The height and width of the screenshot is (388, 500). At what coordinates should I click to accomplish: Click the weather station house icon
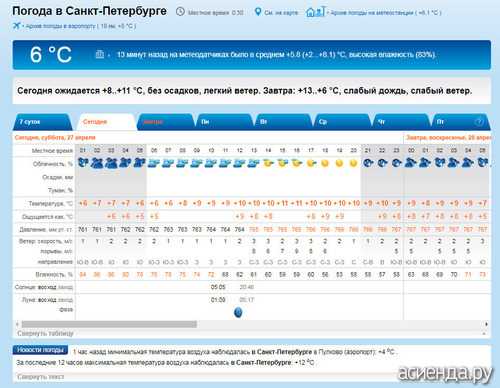pos(315,12)
